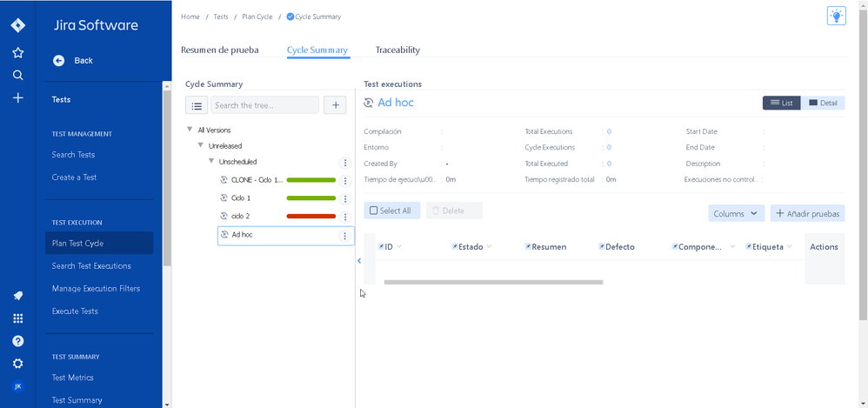Open Componente column dropdown arrow
This screenshot has height=408, width=868.
coord(733,246)
